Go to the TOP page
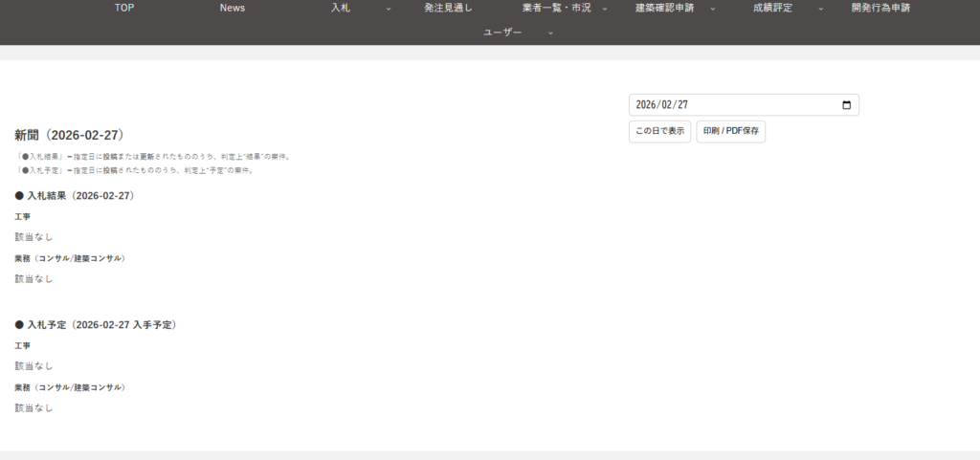The height and width of the screenshot is (460, 980). point(124,9)
